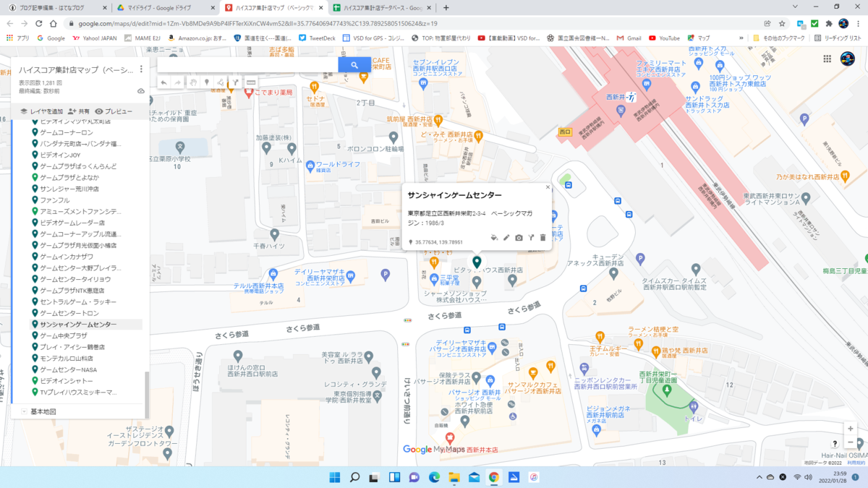Select モンテカルロ山科店 in the list
The width and height of the screenshot is (868, 488).
(67, 358)
